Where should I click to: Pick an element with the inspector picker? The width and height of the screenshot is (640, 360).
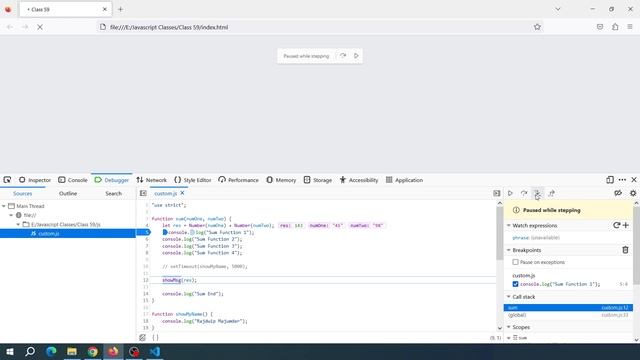[x=7, y=180]
